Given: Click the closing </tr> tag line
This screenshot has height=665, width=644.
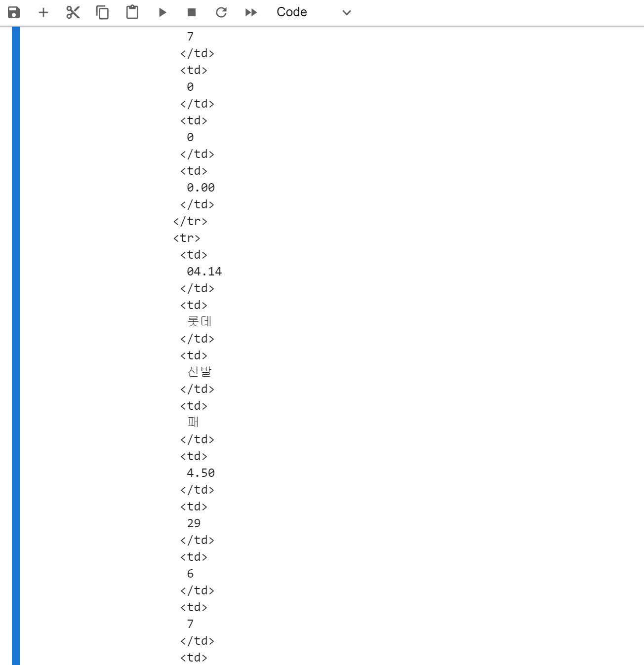Looking at the screenshot, I should pyautogui.click(x=190, y=221).
